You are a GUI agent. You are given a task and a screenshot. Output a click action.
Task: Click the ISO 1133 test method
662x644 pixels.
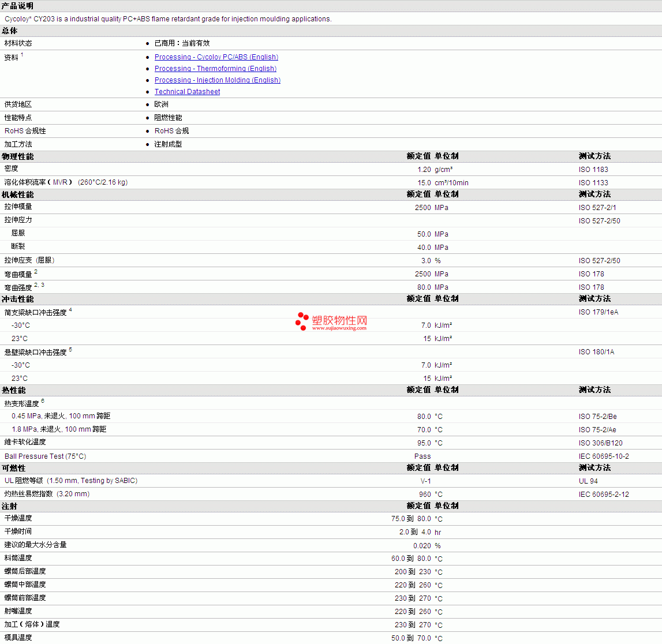coord(593,183)
